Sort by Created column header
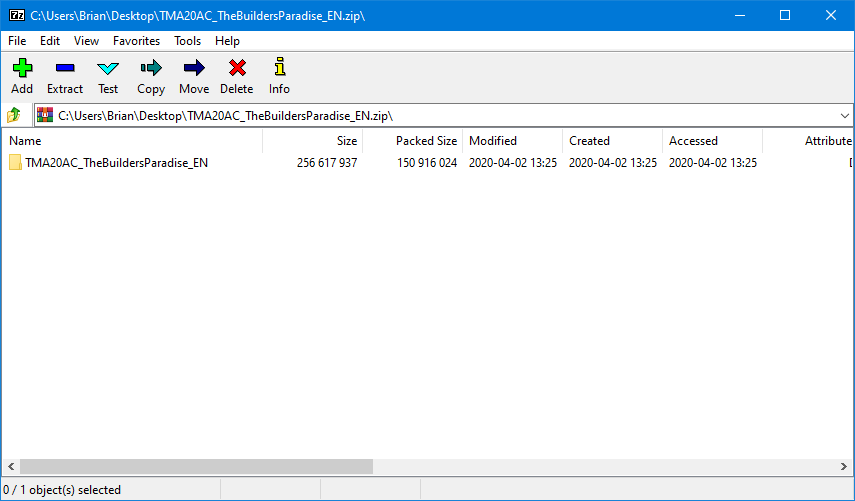Viewport: 855px width, 501px height. click(612, 141)
